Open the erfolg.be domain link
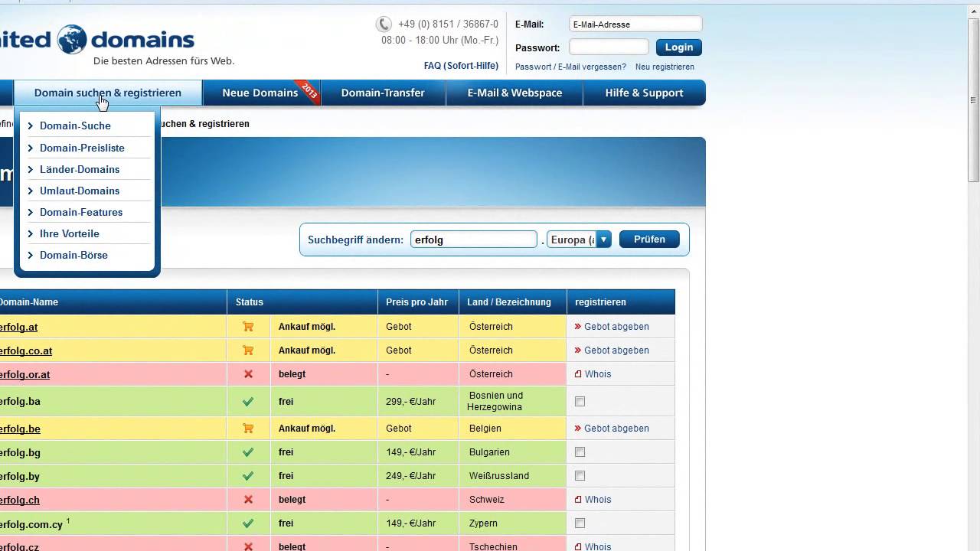The height and width of the screenshot is (551, 980). point(20,429)
